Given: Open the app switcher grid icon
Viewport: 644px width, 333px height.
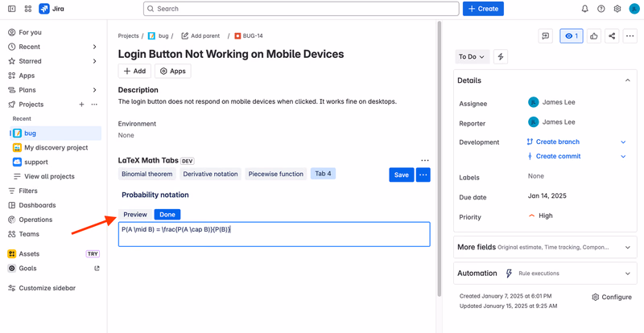Looking at the screenshot, I should pyautogui.click(x=28, y=9).
